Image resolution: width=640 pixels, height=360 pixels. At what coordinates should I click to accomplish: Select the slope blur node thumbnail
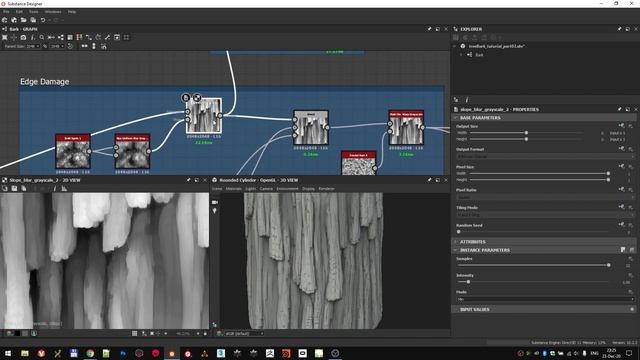(x=204, y=116)
